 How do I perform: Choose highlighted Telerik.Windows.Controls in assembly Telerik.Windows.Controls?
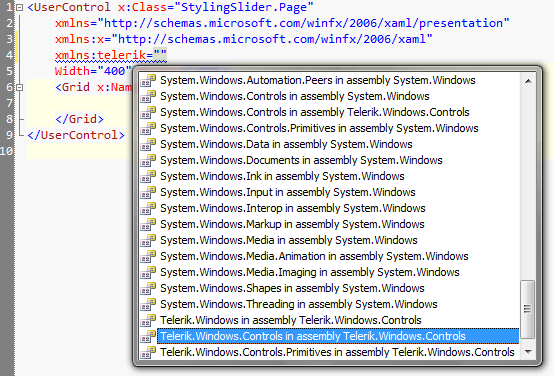pos(338,336)
